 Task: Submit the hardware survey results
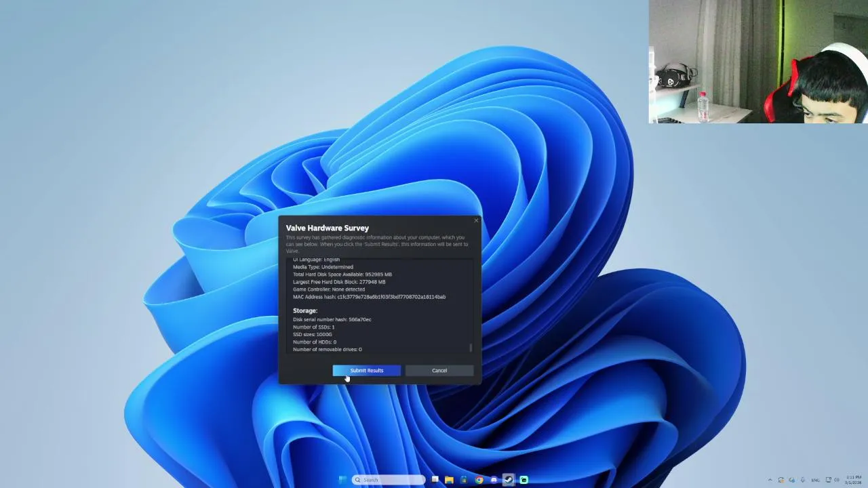pyautogui.click(x=366, y=370)
